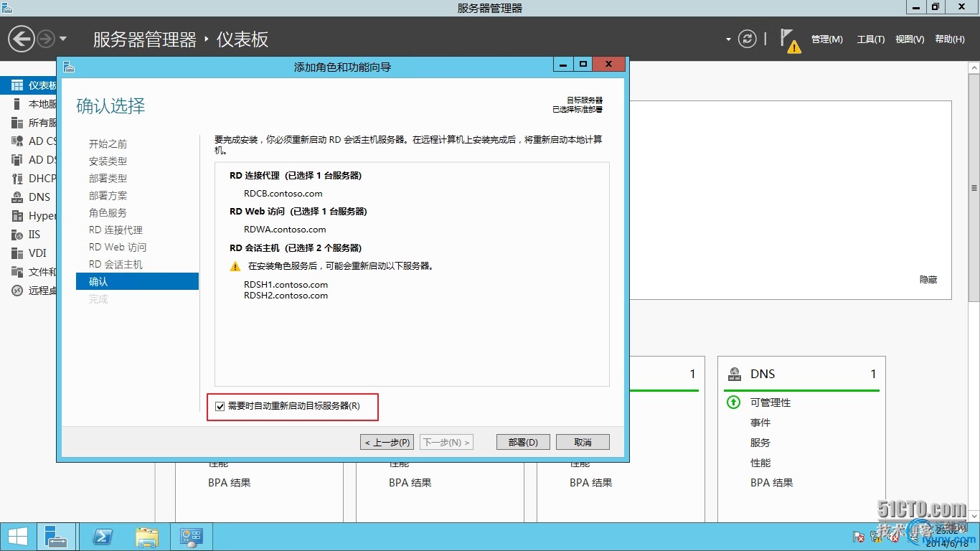
Task: Click the Action Center flag in system tray
Action: [859, 537]
